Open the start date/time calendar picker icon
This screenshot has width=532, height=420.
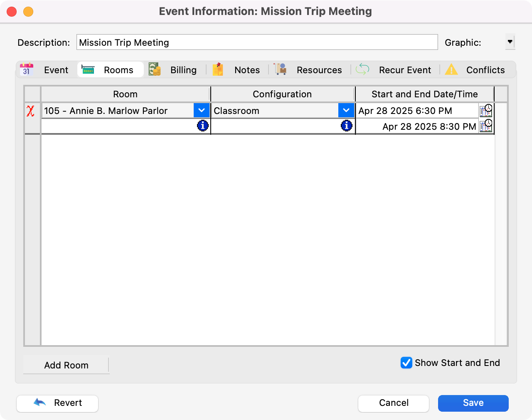coord(485,111)
